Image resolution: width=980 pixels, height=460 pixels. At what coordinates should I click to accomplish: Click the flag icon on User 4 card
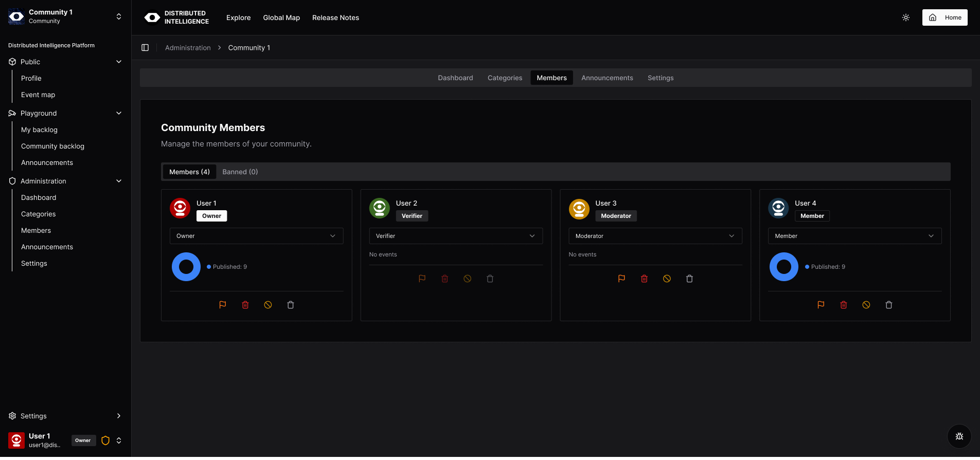point(821,305)
